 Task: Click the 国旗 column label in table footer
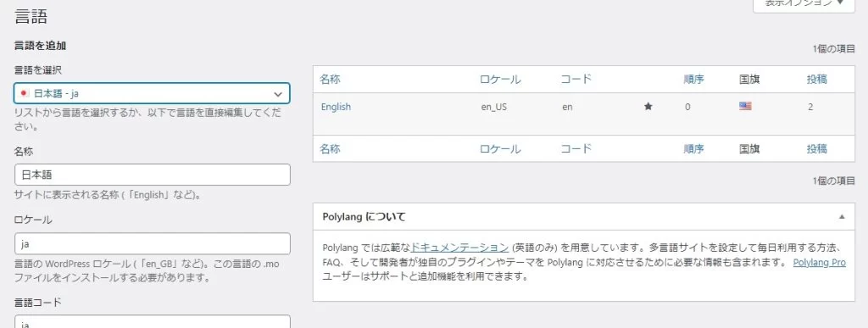[x=749, y=149]
